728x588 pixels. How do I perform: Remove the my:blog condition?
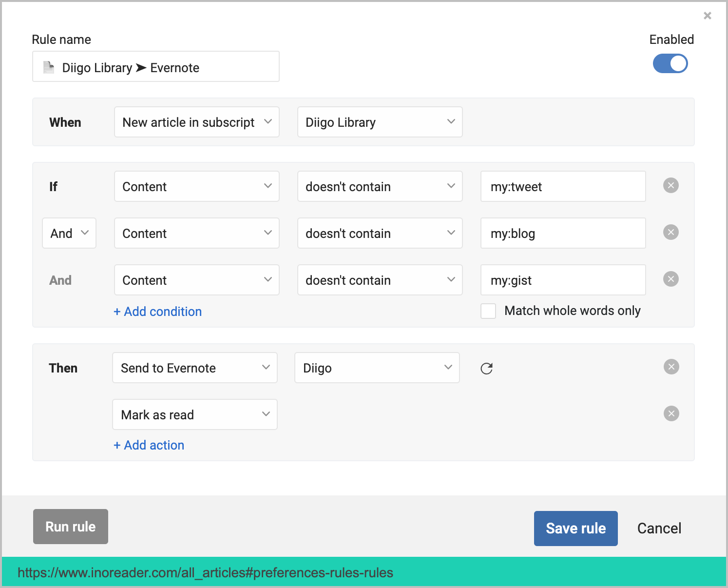(x=671, y=233)
